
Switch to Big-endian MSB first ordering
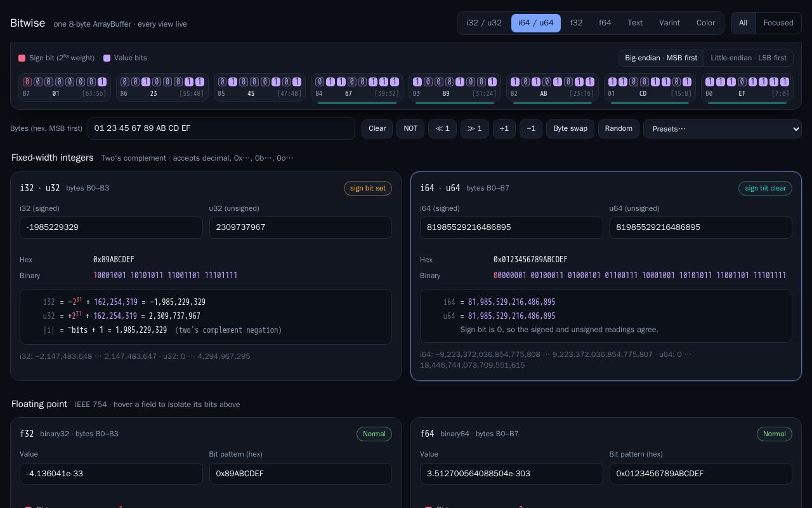point(661,58)
